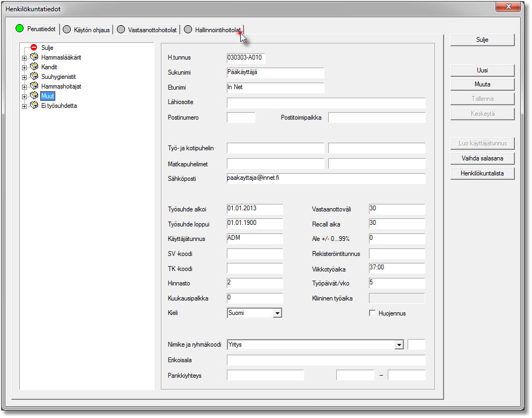This screenshot has height=418, width=532.
Task: Click the Kandit group icon
Action: (x=34, y=67)
